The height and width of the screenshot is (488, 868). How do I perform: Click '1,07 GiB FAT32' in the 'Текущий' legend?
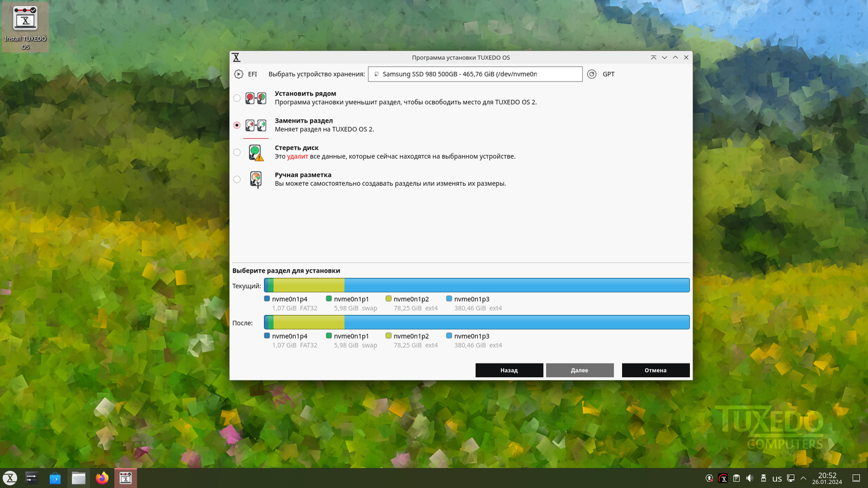pyautogui.click(x=295, y=309)
